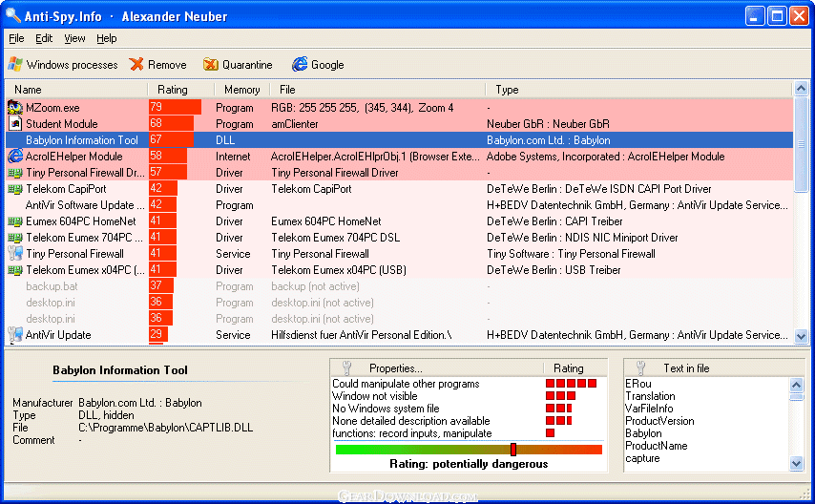This screenshot has width=815, height=504.
Task: Click ProductName in Text in file list
Action: pos(656,447)
